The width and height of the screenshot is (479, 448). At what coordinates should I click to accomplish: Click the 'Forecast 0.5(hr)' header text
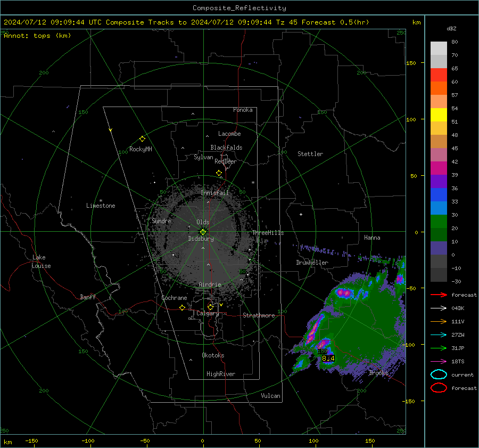[x=335, y=22]
